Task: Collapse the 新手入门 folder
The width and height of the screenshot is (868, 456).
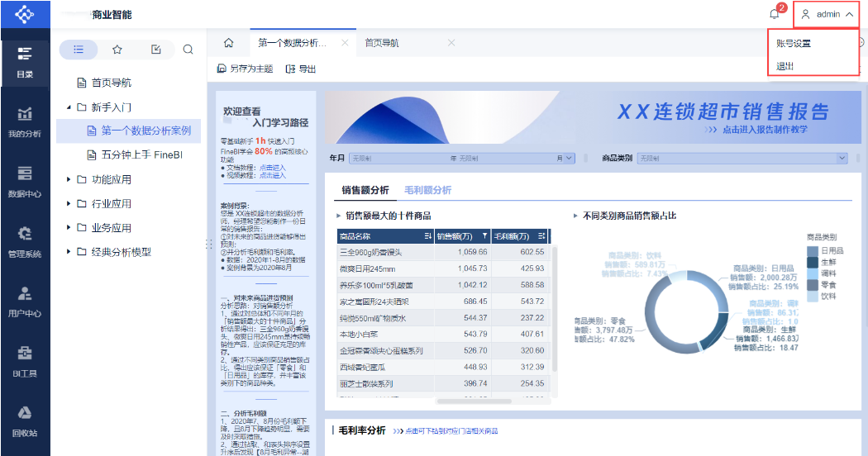Action: pyautogui.click(x=69, y=107)
